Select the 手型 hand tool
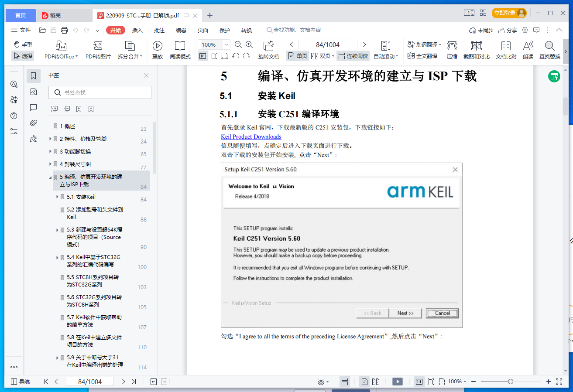Image resolution: width=573 pixels, height=392 pixels. 23,44
